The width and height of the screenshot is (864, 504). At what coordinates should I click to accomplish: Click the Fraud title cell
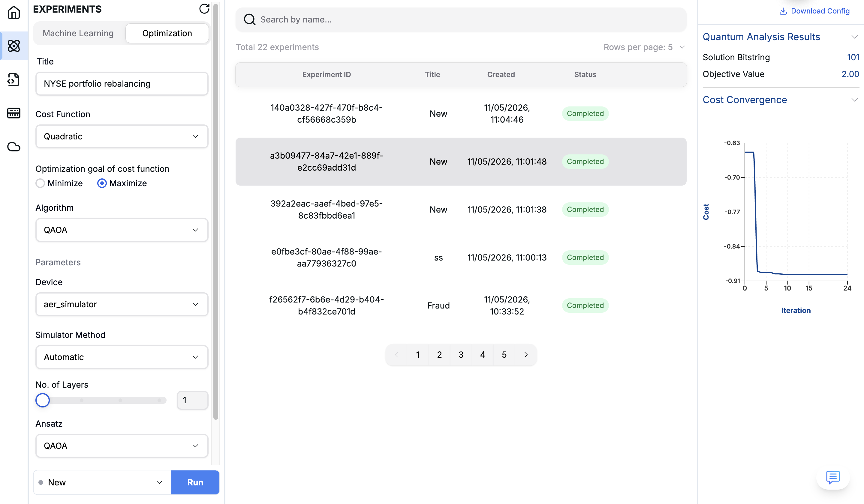438,306
